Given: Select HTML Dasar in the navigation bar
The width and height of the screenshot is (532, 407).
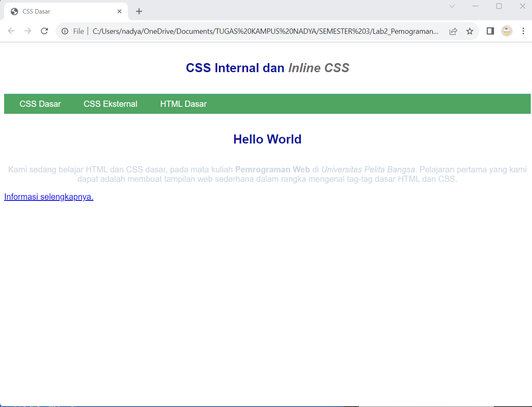Looking at the screenshot, I should pos(183,104).
